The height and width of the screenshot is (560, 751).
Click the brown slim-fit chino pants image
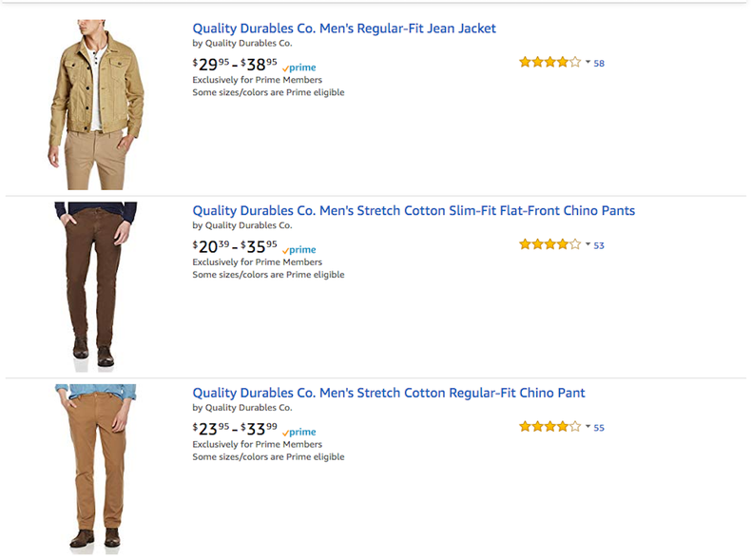click(95, 284)
